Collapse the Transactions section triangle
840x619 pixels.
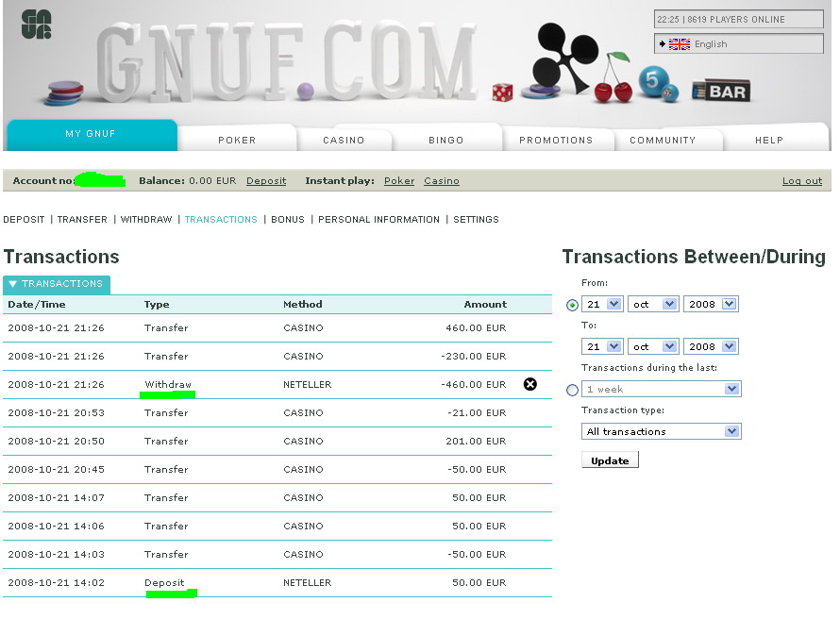(13, 284)
